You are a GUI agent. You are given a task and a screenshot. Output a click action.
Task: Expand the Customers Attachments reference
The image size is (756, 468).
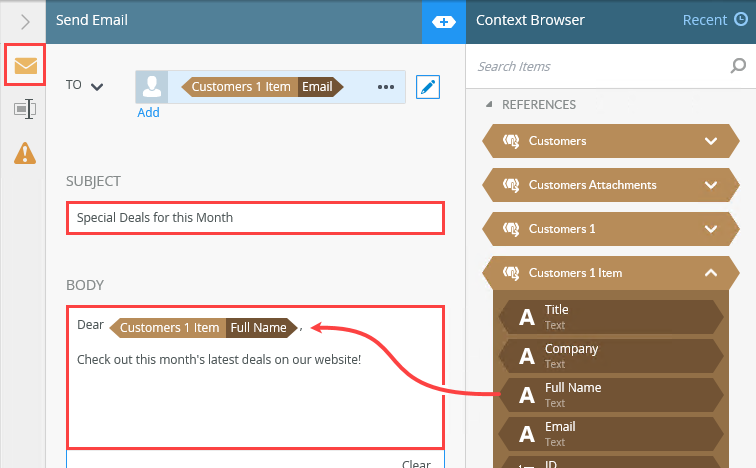click(711, 185)
